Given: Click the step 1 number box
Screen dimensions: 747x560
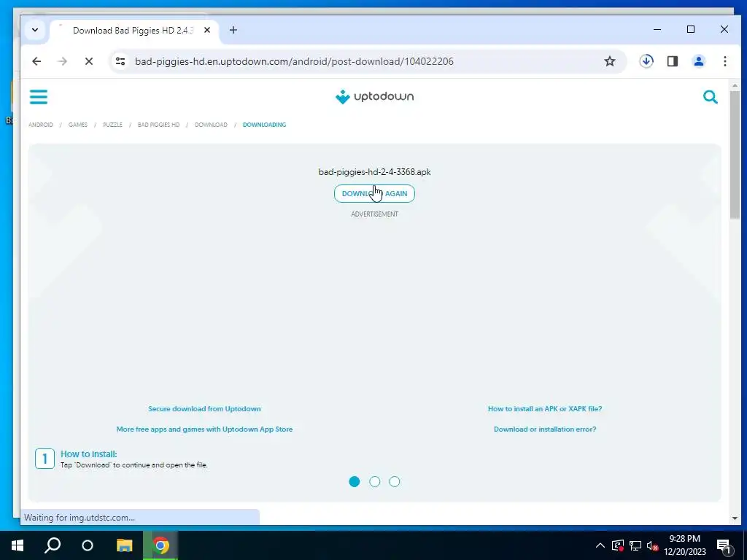Looking at the screenshot, I should (x=44, y=459).
